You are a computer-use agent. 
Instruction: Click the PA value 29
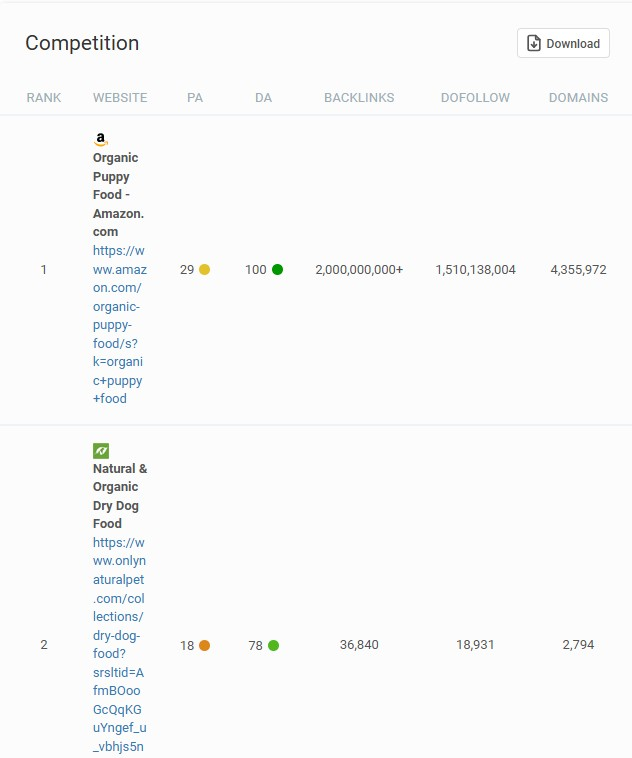click(187, 269)
